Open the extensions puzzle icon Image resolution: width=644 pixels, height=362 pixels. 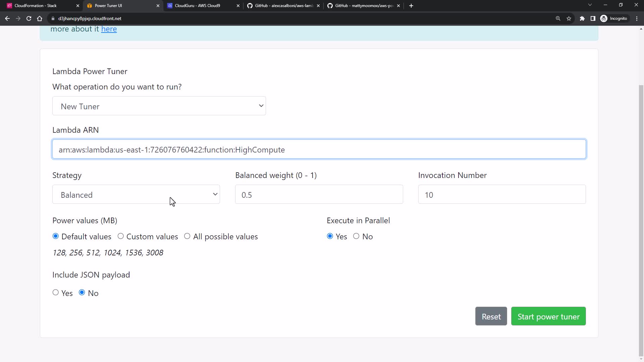pos(582,18)
